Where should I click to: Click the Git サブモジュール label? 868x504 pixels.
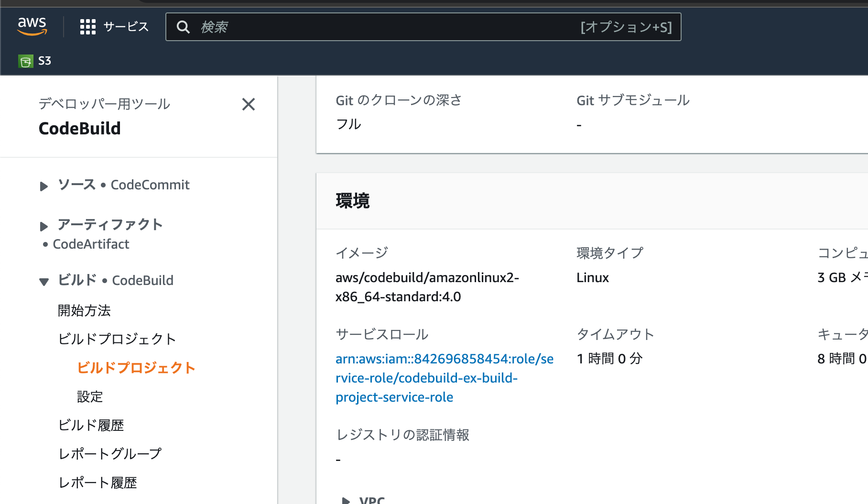click(633, 100)
